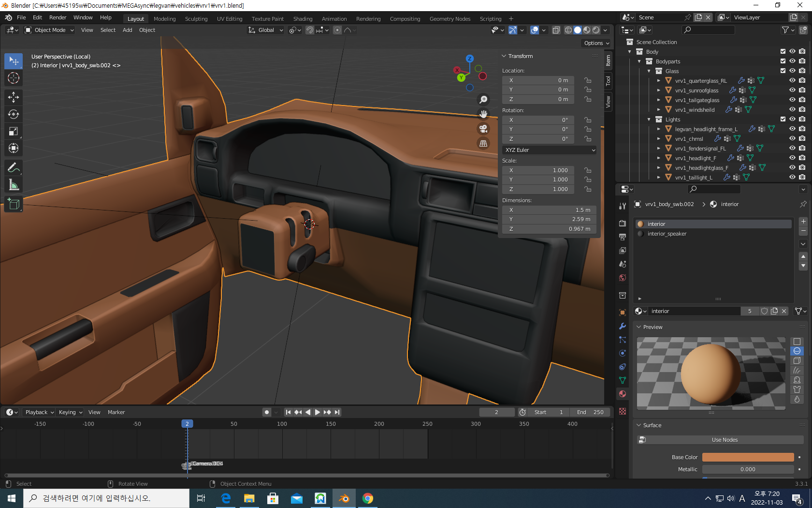
Task: Toggle visibility of Lights collection
Action: pos(792,120)
